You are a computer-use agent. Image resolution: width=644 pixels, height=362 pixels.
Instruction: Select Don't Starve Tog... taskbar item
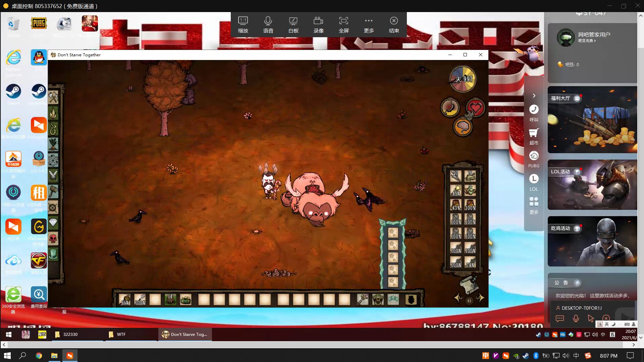click(x=185, y=334)
